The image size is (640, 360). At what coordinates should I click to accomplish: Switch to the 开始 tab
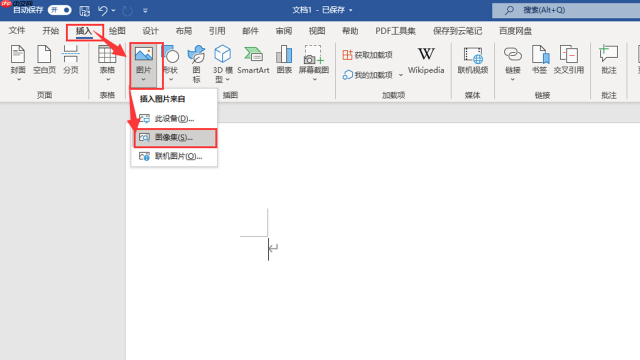(x=51, y=31)
